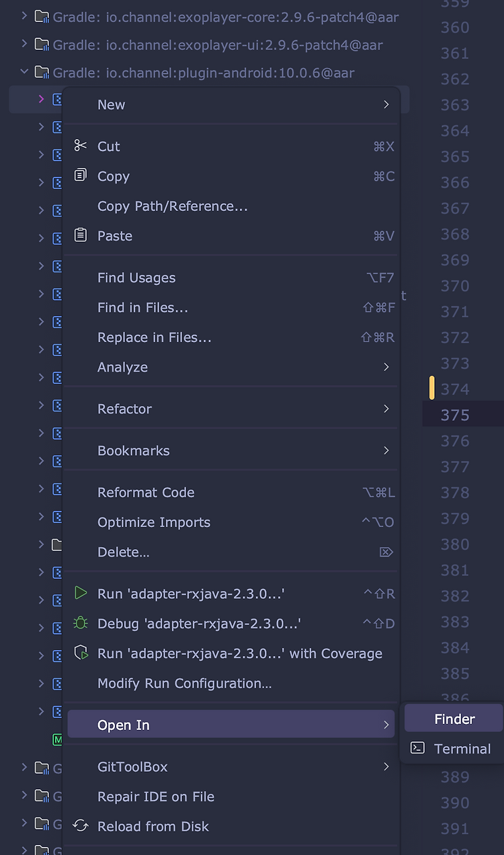Select Cut from context menu
The height and width of the screenshot is (855, 504).
pyautogui.click(x=231, y=146)
